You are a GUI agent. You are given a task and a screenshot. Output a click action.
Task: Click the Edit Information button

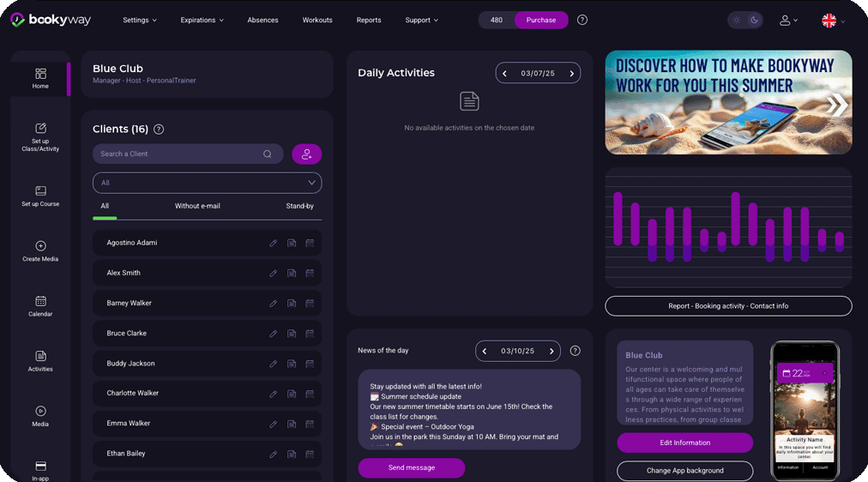684,443
